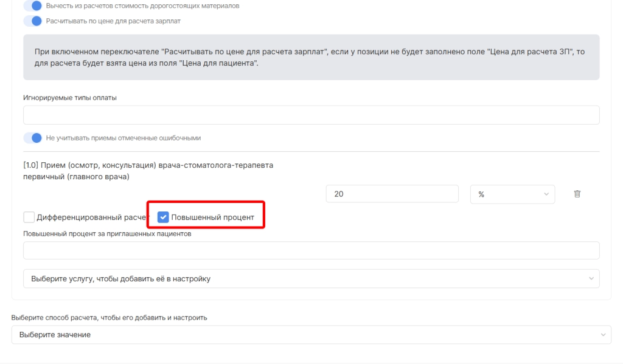Enable the 'Дифференцированный расчет' checkbox
Viewport: 623px width, 364px height.
click(29, 217)
